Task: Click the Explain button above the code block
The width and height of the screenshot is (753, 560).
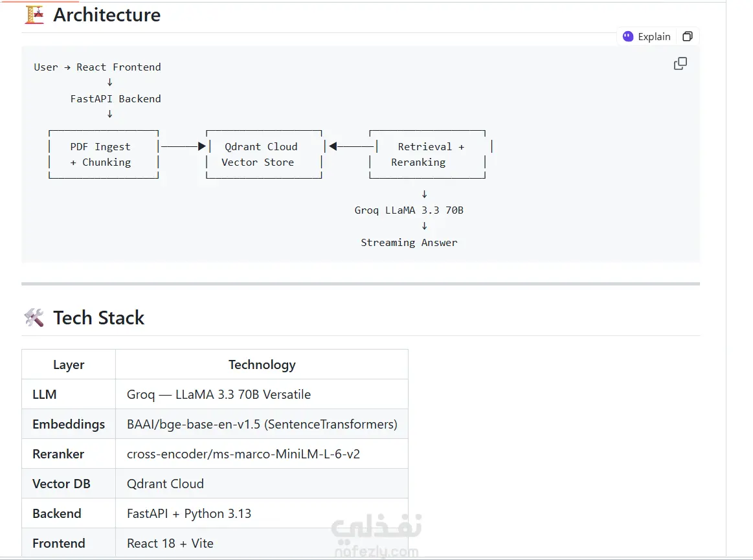Action: (653, 37)
